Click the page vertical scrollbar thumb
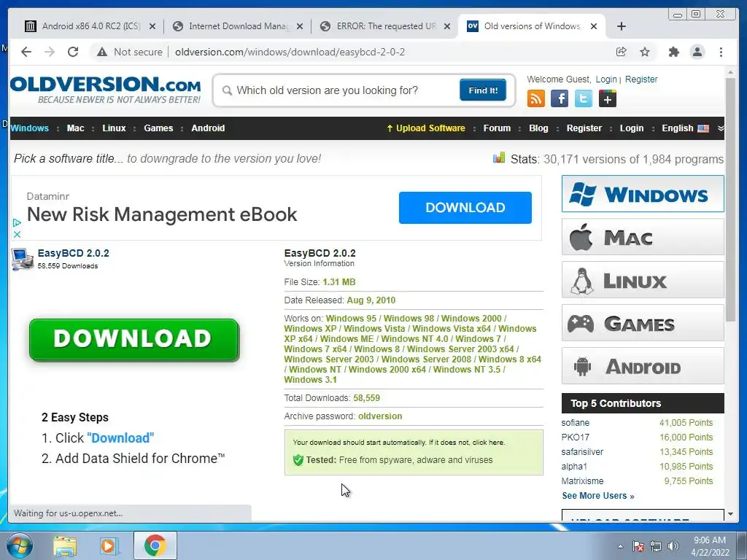The height and width of the screenshot is (560, 747). click(730, 200)
